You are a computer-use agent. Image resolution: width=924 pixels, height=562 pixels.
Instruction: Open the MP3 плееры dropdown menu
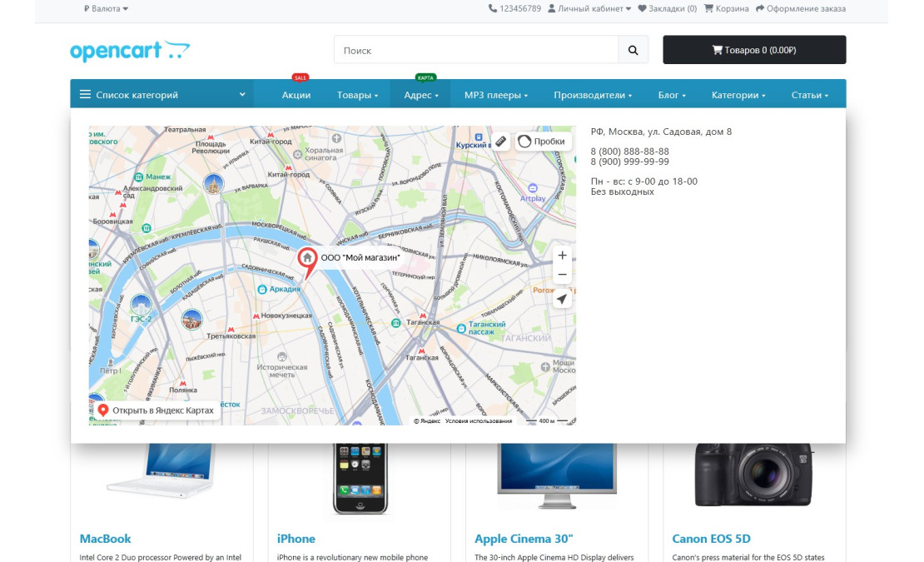coord(495,95)
